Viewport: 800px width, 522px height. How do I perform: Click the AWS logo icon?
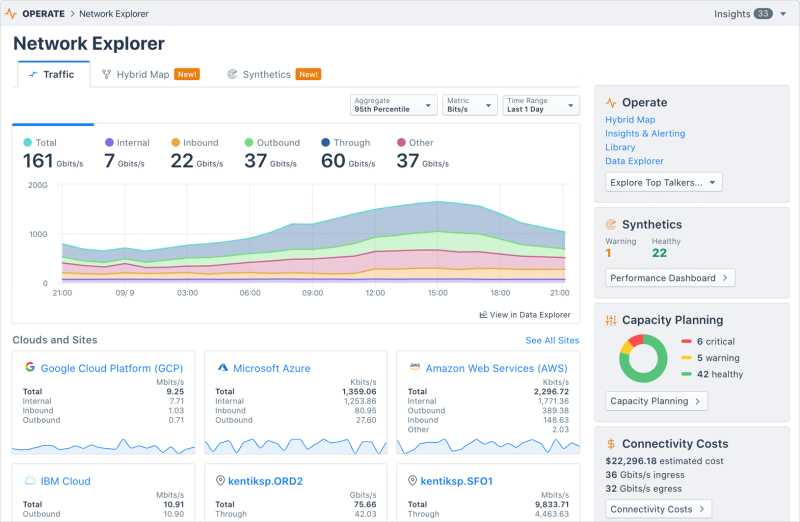tap(415, 366)
